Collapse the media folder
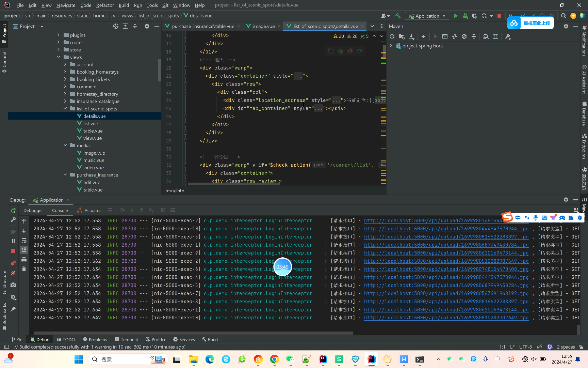This screenshot has height=368, width=588. (65, 145)
